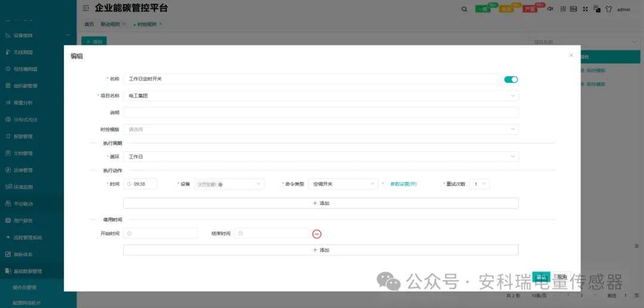Click the empty 说明 input field

point(321,113)
